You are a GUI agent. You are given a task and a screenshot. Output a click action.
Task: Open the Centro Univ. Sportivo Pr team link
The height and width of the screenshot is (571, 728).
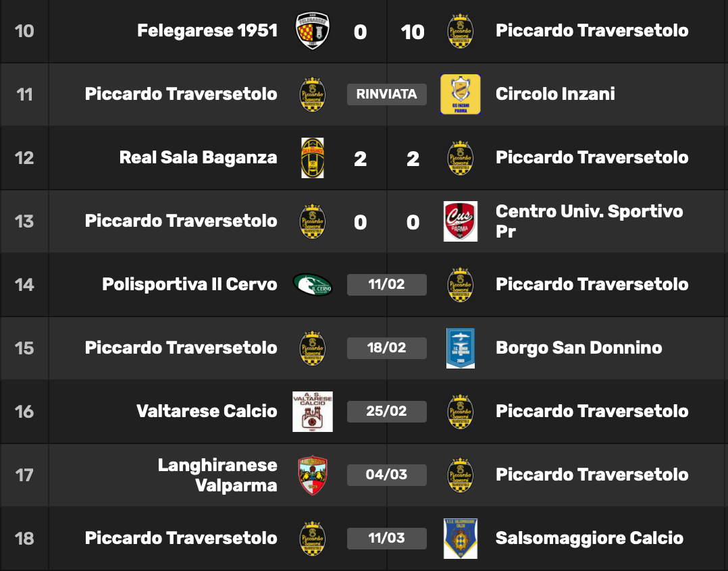(x=589, y=221)
